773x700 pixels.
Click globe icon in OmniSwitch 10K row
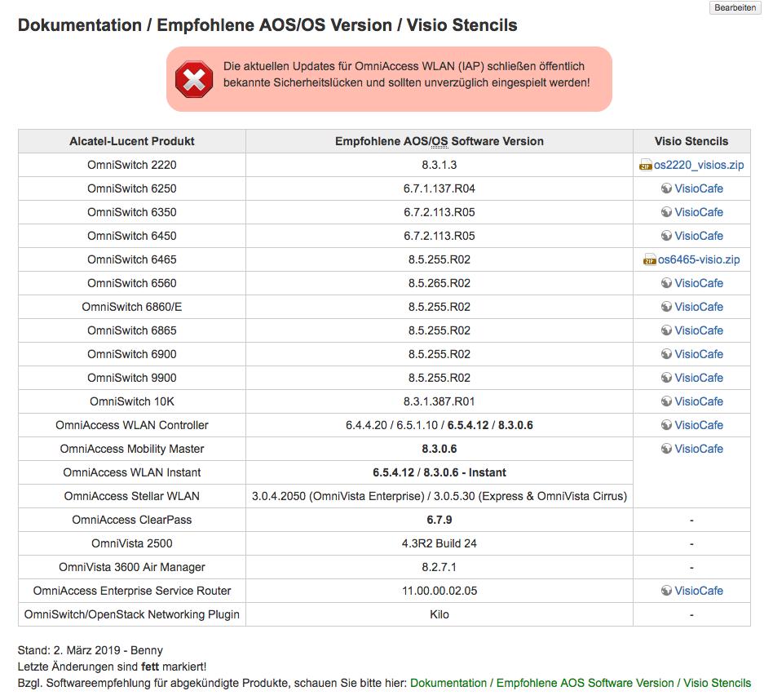click(x=666, y=401)
